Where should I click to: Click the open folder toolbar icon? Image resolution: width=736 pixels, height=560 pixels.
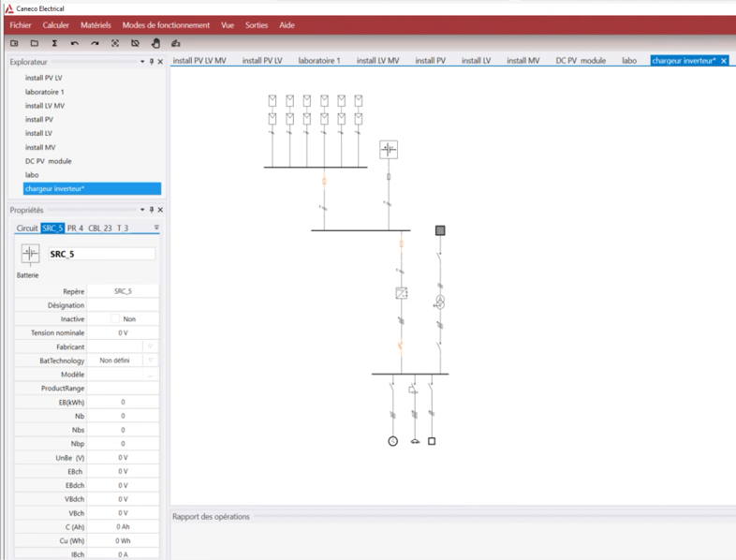[35, 43]
